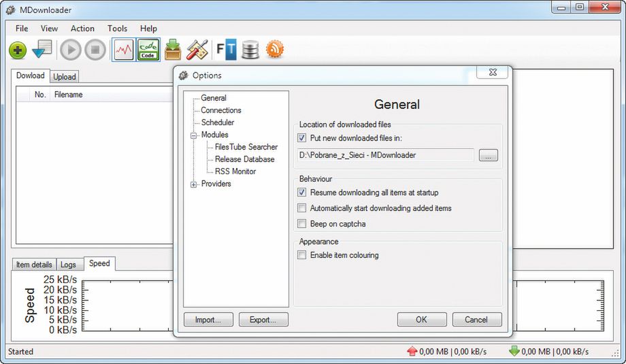Open options via the tools icon
The width and height of the screenshot is (626, 364).
pyautogui.click(x=197, y=50)
